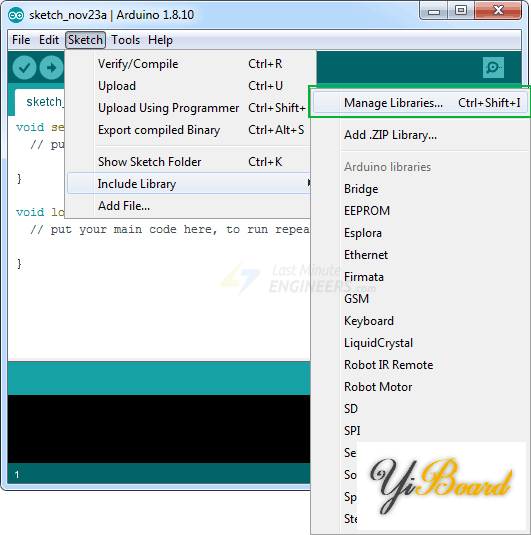Click the Verify checkmark toolbar icon
This screenshot has width=531, height=535.
pyautogui.click(x=24, y=68)
